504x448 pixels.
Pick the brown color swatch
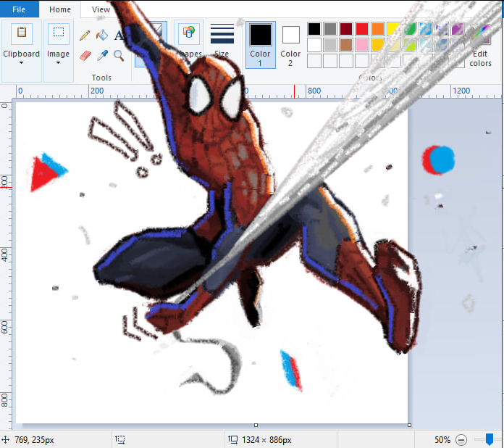pos(346,45)
